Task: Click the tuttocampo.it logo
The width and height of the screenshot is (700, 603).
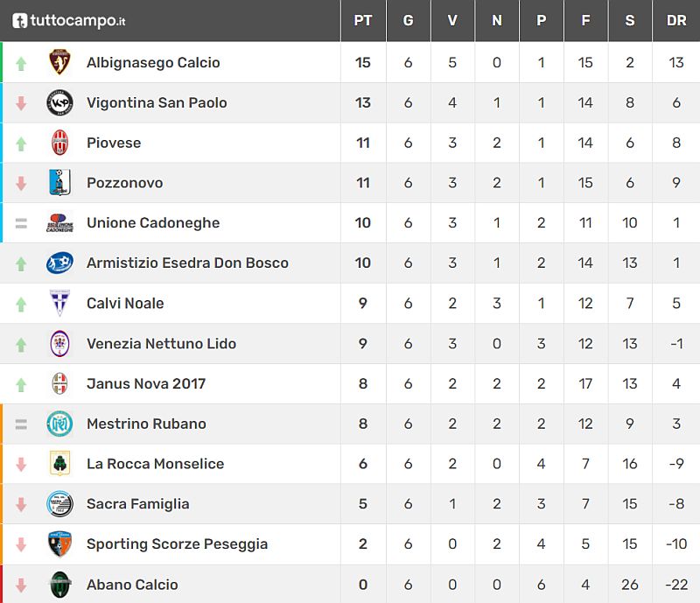Action: 68,20
